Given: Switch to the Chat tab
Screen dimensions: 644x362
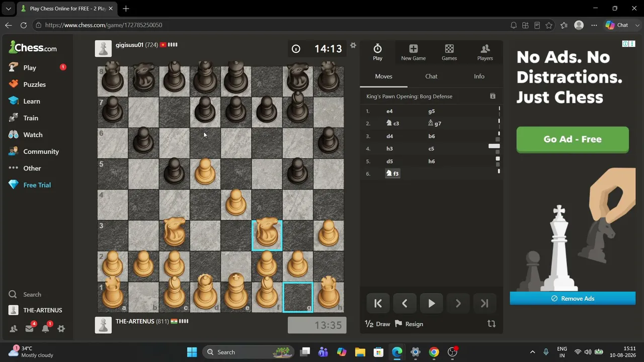Looking at the screenshot, I should coord(431,76).
